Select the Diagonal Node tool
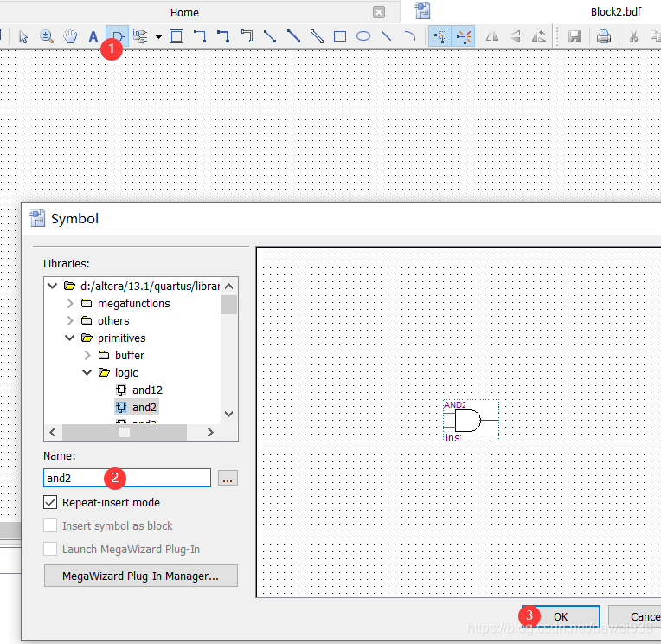Image resolution: width=661 pixels, height=644 pixels. click(270, 36)
